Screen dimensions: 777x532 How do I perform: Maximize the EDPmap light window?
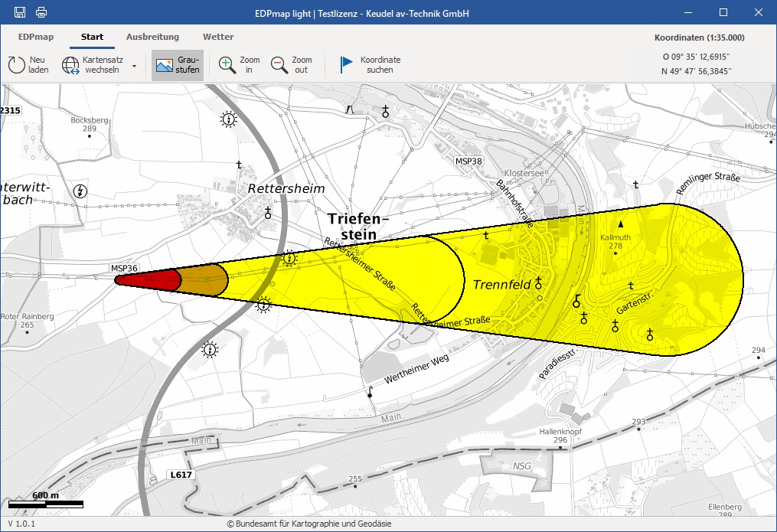(723, 12)
